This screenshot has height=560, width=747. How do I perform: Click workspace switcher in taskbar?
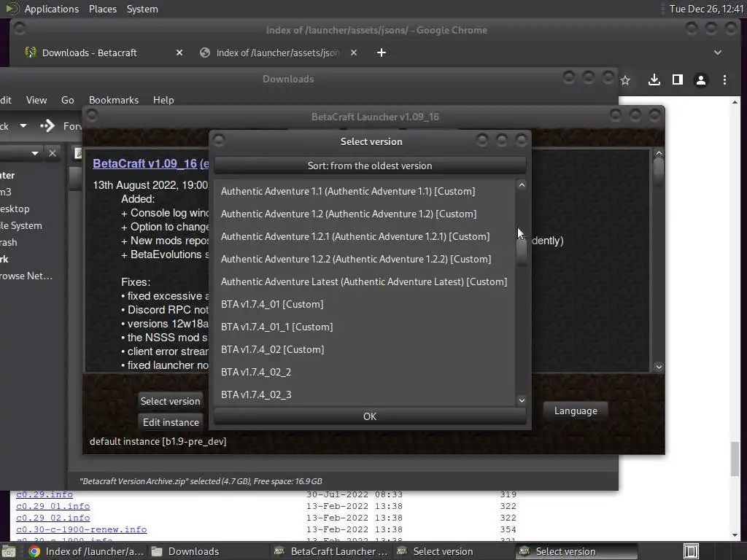click(691, 551)
